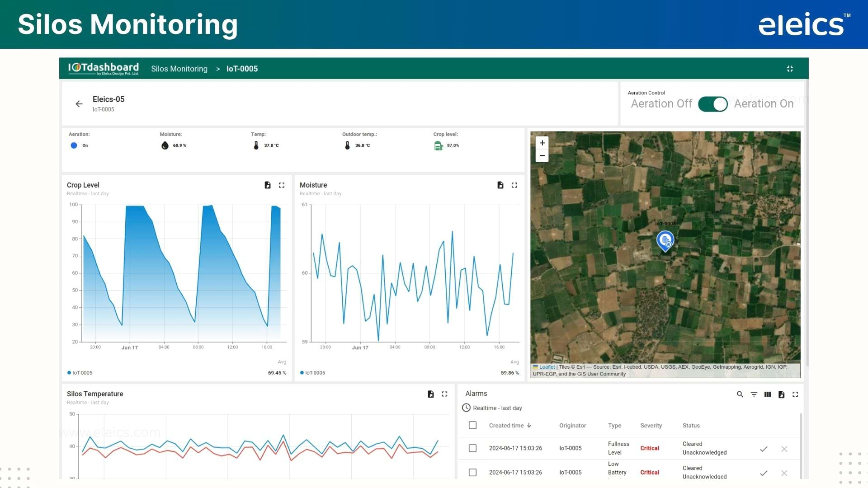Viewport: 868px width, 488px height.
Task: Expand Crop Level chart to fullscreen
Action: pyautogui.click(x=282, y=185)
